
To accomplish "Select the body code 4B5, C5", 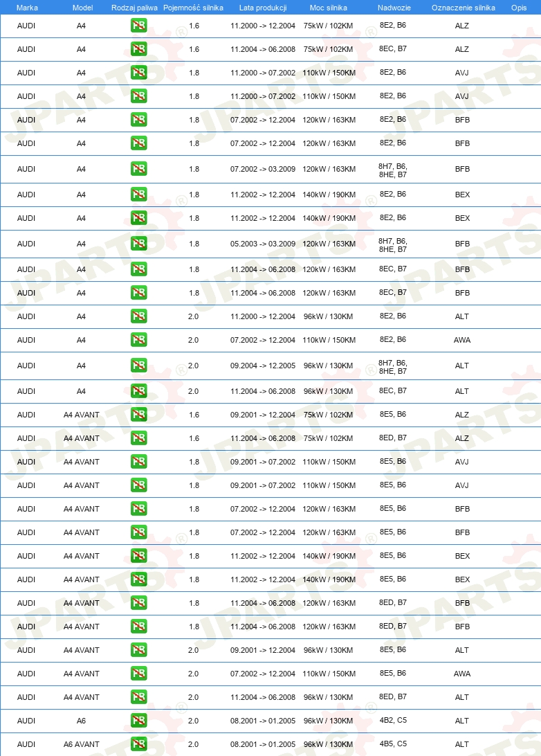I will coord(393,744).
